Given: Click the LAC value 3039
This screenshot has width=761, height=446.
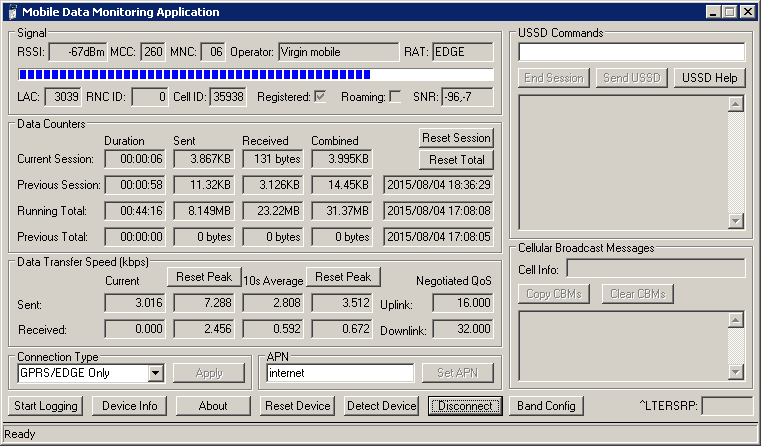Looking at the screenshot, I should (63, 97).
